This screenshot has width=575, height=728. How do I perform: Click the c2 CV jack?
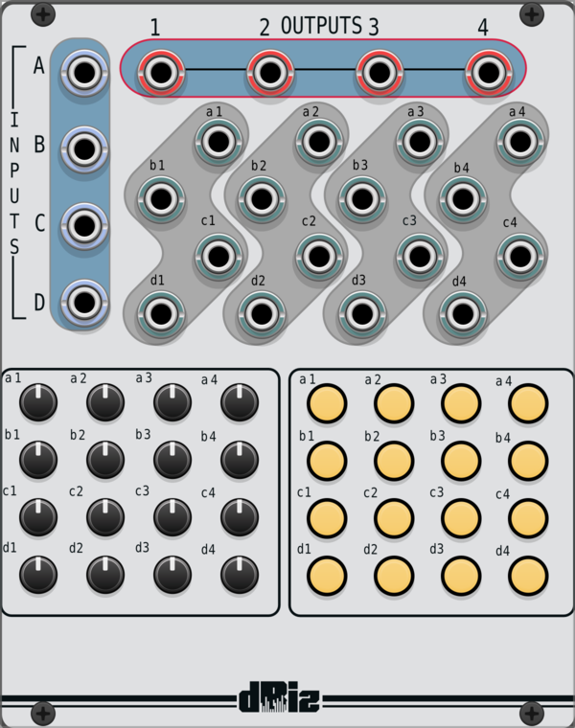[319, 256]
